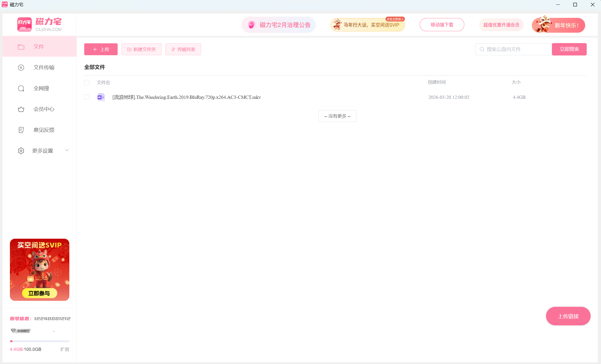Viewport: 601px width, 364px height.
Task: Toggle the select-all checkbox beside 文件名
Action: click(87, 82)
